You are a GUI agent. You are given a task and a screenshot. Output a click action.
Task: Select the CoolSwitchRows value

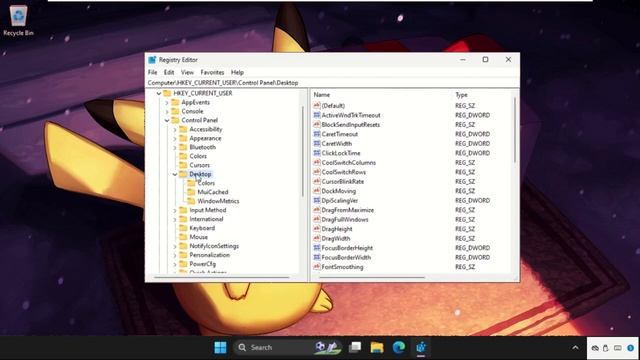coord(344,172)
